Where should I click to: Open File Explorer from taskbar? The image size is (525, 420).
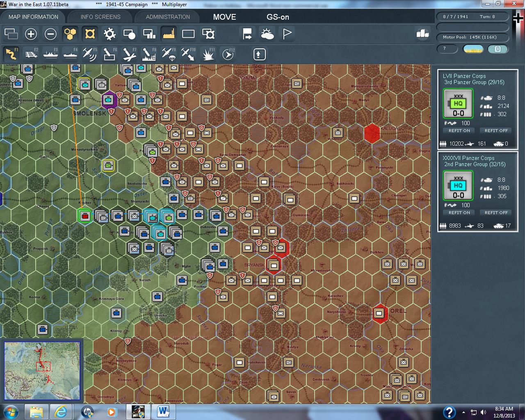pos(37,411)
